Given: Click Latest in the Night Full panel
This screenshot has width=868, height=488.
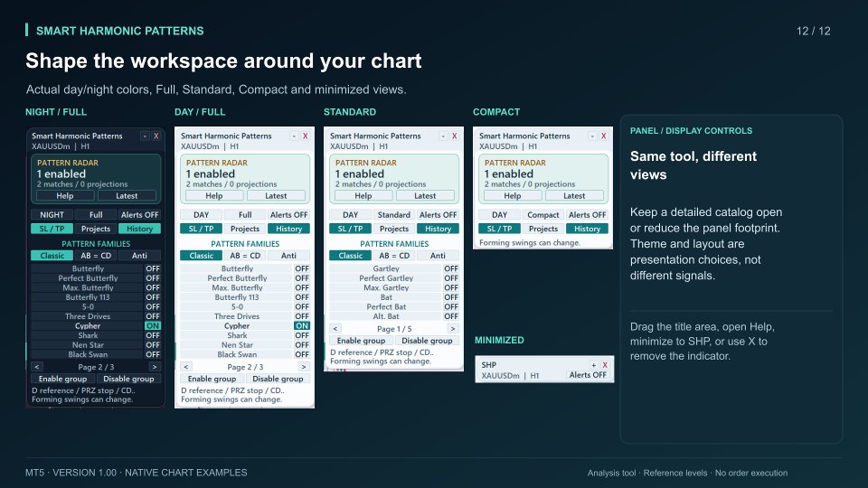Looking at the screenshot, I should tap(127, 196).
